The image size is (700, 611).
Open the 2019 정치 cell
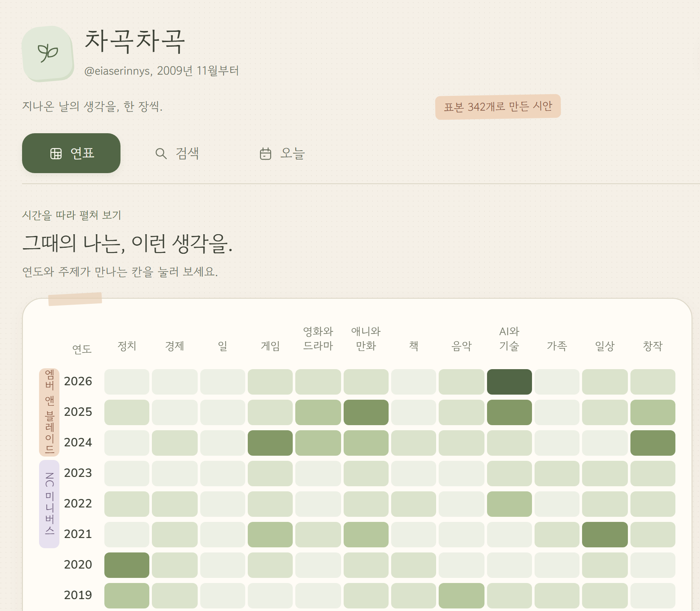[x=127, y=596]
